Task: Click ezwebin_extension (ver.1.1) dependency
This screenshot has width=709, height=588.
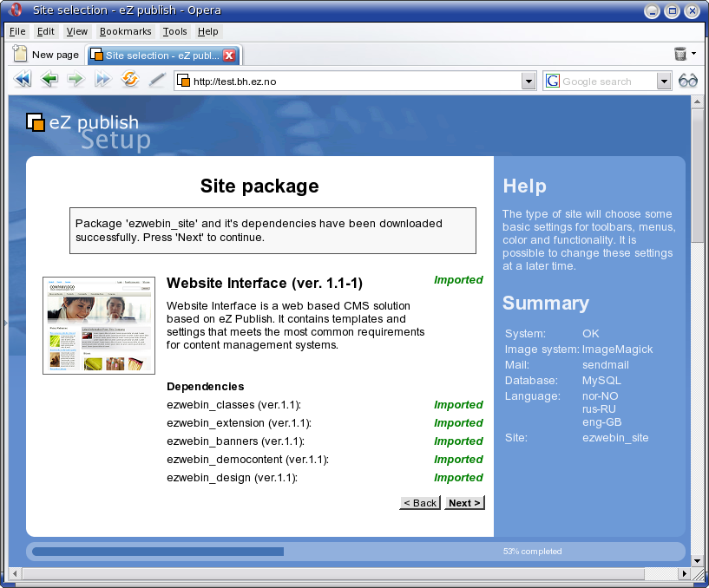Action: [239, 423]
